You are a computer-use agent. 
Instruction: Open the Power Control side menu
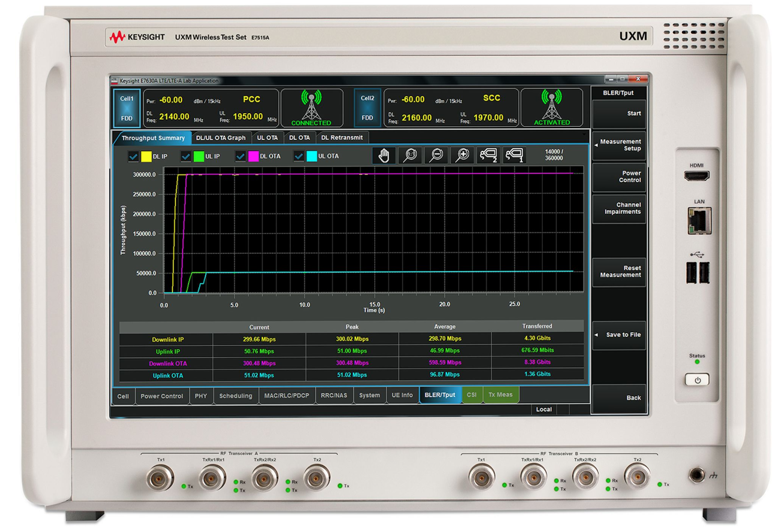click(x=620, y=176)
